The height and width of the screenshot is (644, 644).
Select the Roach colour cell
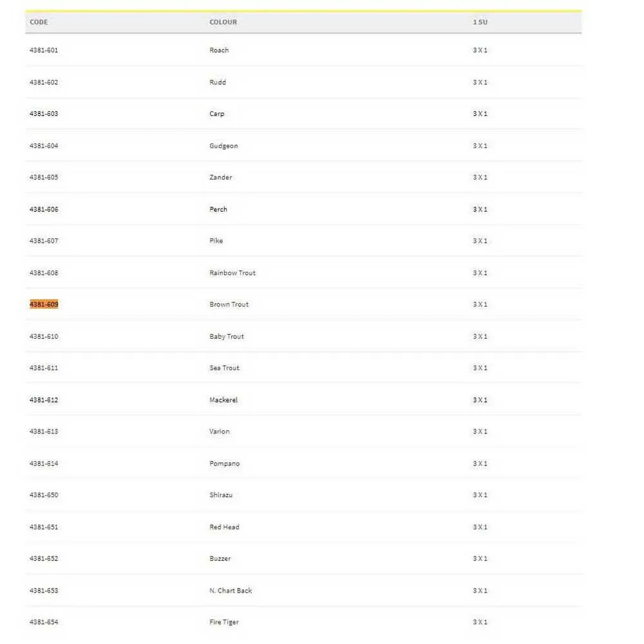pos(219,50)
